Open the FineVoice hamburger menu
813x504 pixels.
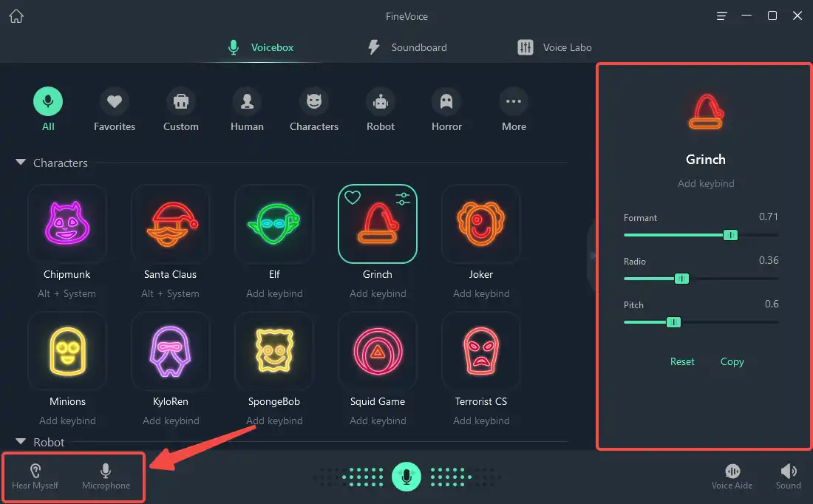[721, 16]
